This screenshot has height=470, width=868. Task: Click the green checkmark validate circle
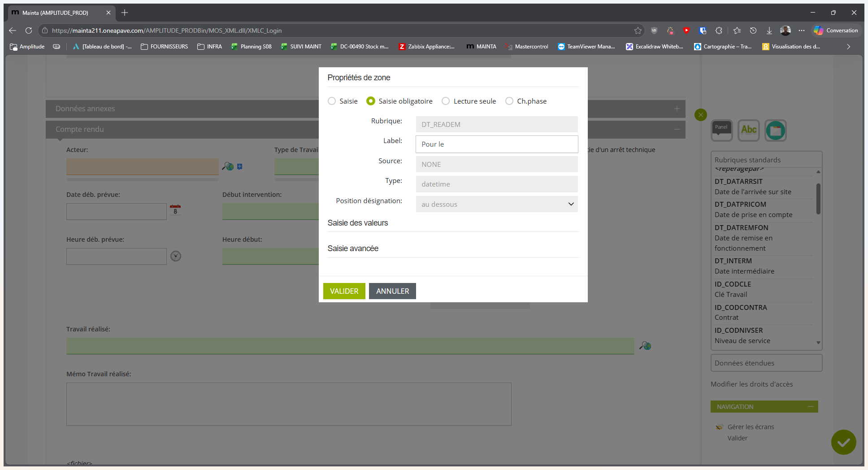coord(843,442)
